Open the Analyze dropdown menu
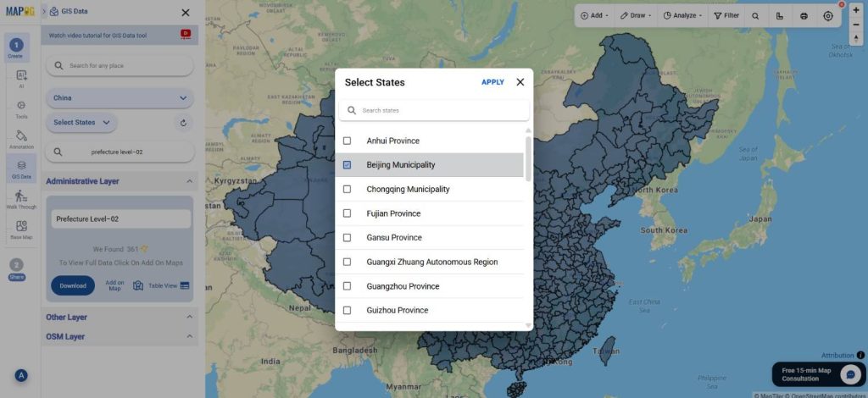The image size is (868, 398). pyautogui.click(x=682, y=15)
